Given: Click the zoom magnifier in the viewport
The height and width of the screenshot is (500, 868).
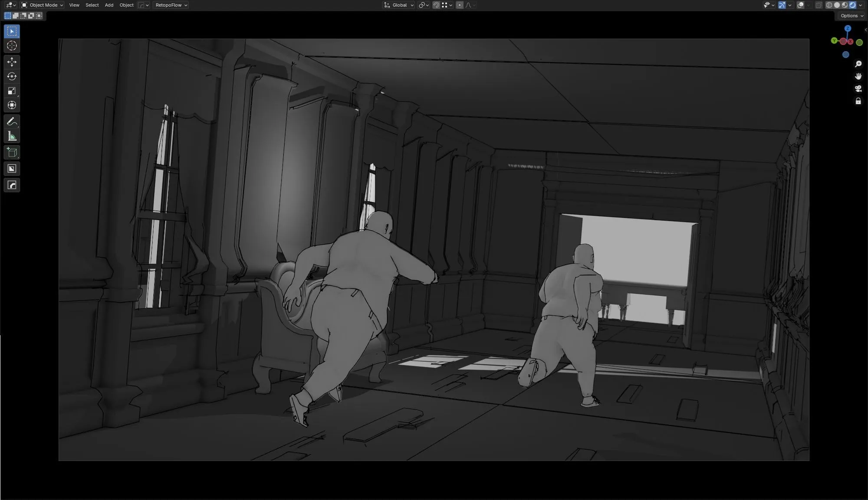Looking at the screenshot, I should coord(858,64).
